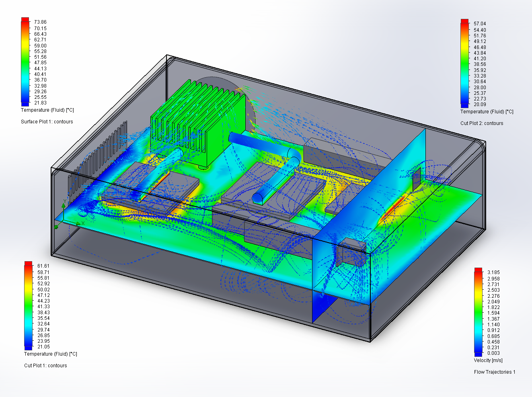Image resolution: width=532 pixels, height=397 pixels.
Task: Click legend value 59.00
Action: (40, 45)
